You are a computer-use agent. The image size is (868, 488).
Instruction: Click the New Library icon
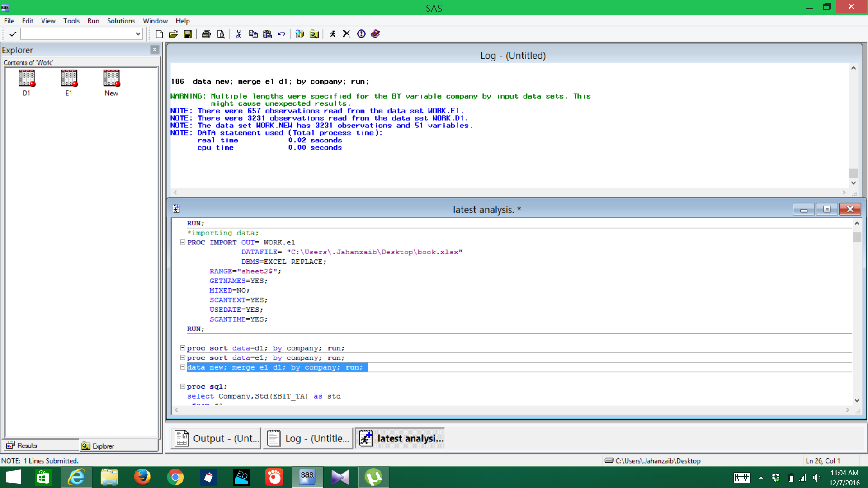tap(300, 34)
